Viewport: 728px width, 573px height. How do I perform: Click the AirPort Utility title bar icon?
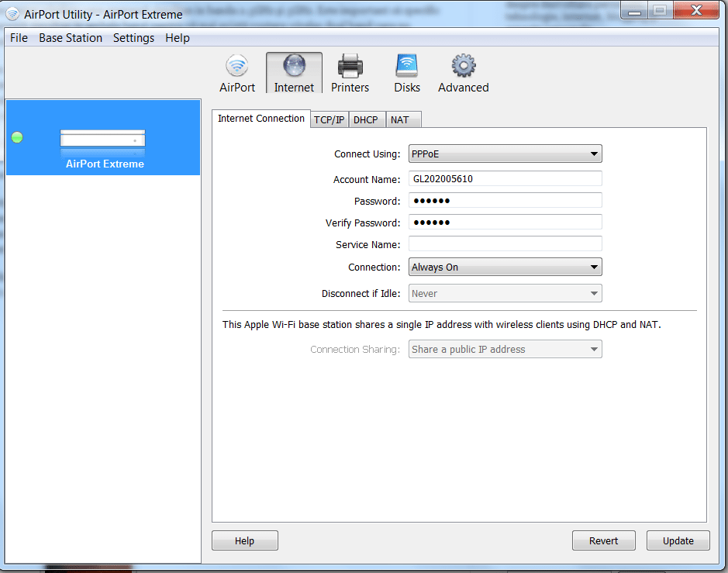pos(12,14)
